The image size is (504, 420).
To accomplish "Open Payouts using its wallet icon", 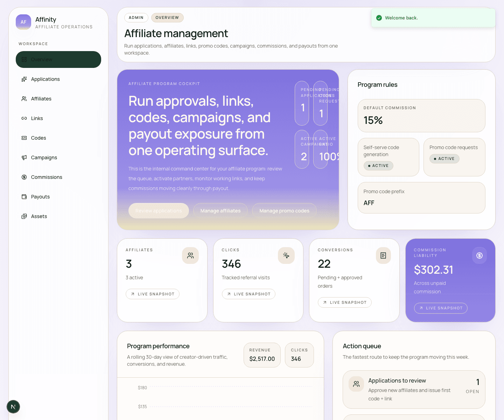I will pos(24,197).
